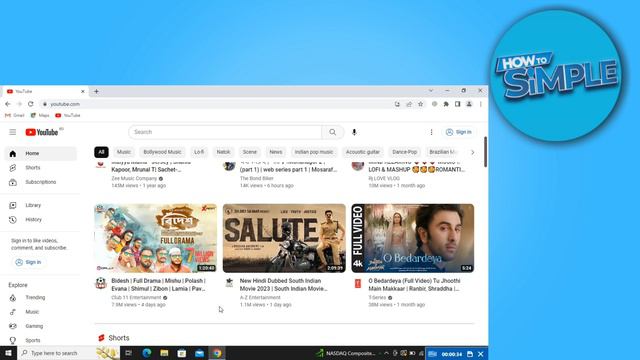Open Subscriptions in sidebar
Screen dimensions: 640x360
(40, 182)
